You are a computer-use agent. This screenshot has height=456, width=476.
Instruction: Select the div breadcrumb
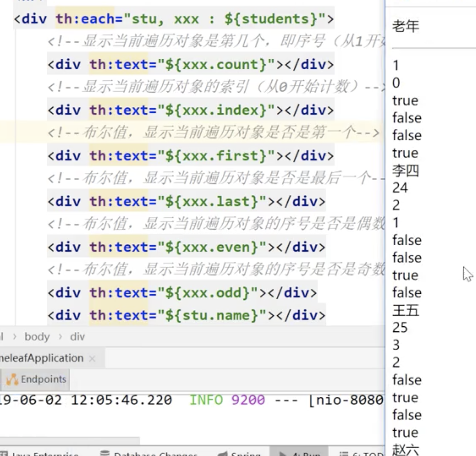77,337
